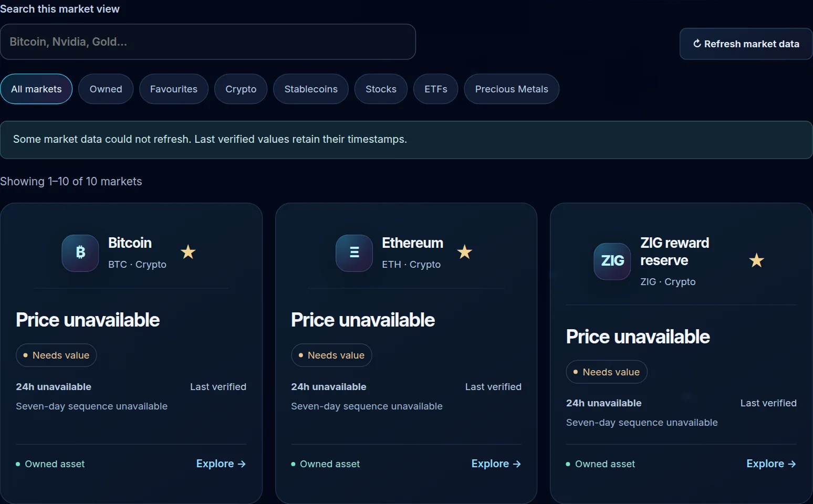Click Owned asset label on Ethereum card
The image size is (813, 504).
[x=326, y=464]
